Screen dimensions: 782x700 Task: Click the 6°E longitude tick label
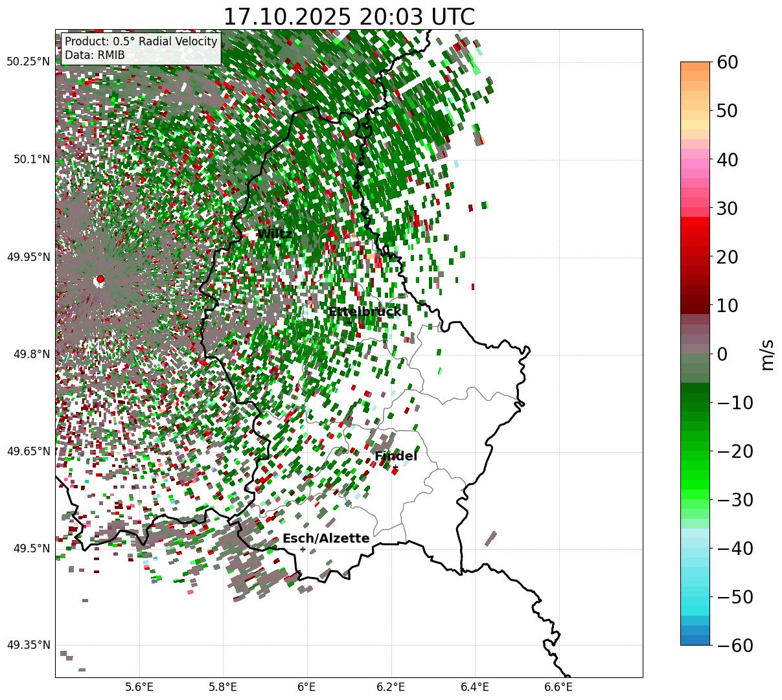click(x=306, y=687)
